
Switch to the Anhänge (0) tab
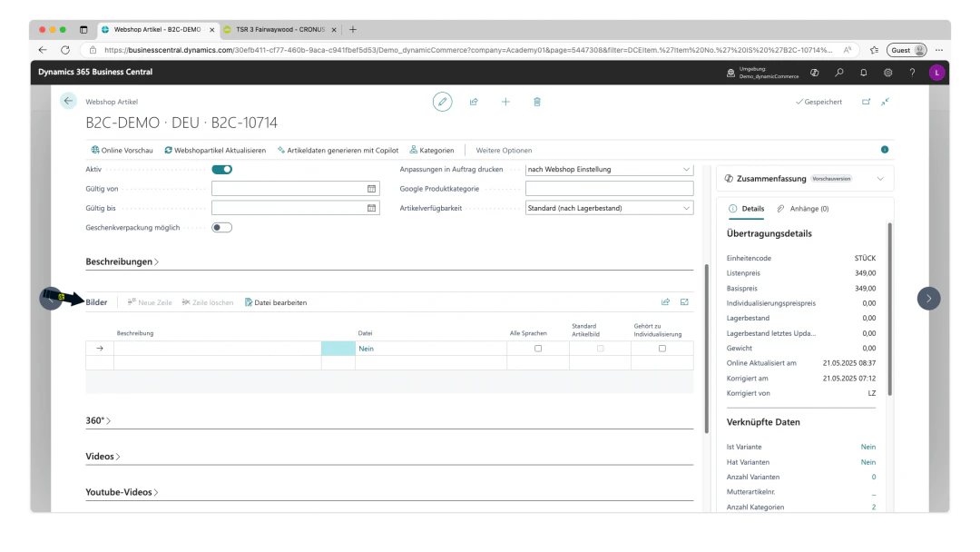point(802,209)
